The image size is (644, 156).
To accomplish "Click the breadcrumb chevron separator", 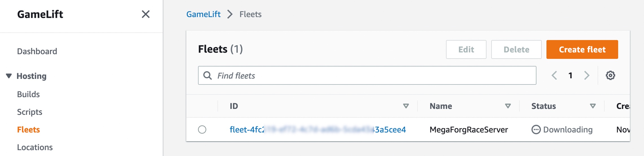I will 230,14.
